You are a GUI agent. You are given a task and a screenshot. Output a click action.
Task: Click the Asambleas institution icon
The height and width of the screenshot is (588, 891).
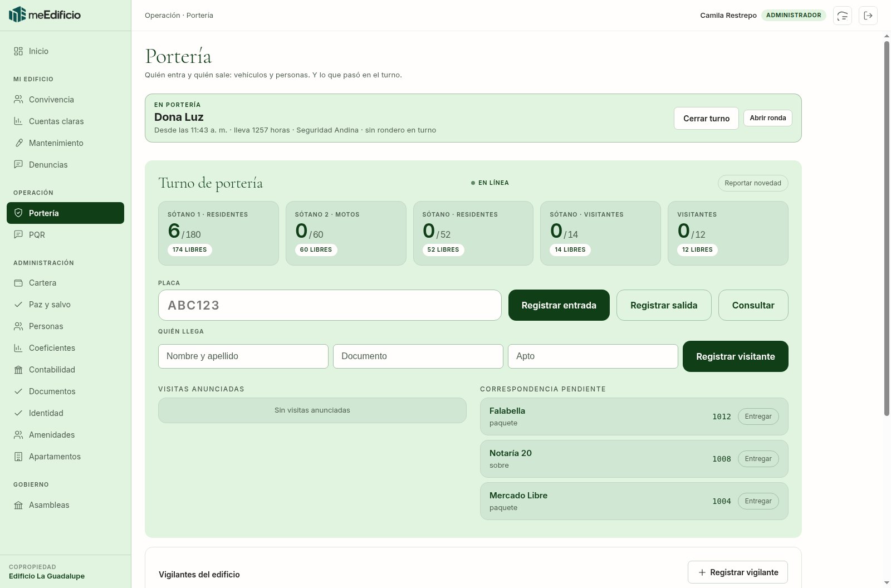pyautogui.click(x=18, y=505)
